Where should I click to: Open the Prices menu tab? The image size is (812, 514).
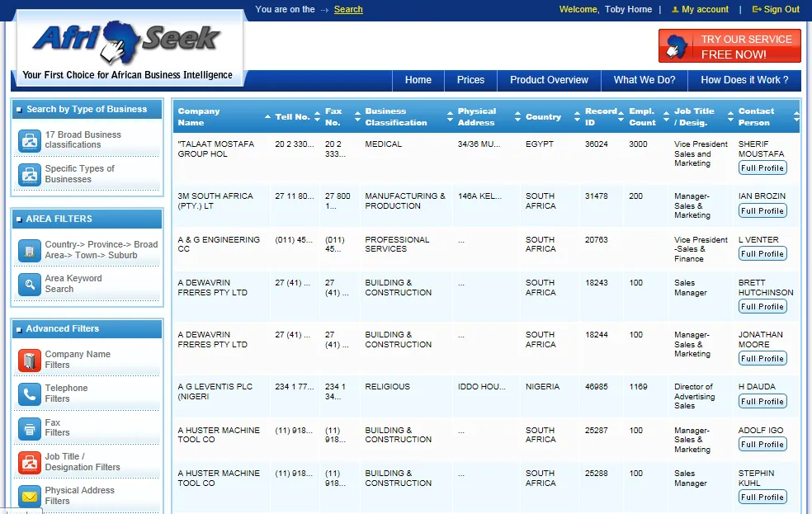click(470, 80)
